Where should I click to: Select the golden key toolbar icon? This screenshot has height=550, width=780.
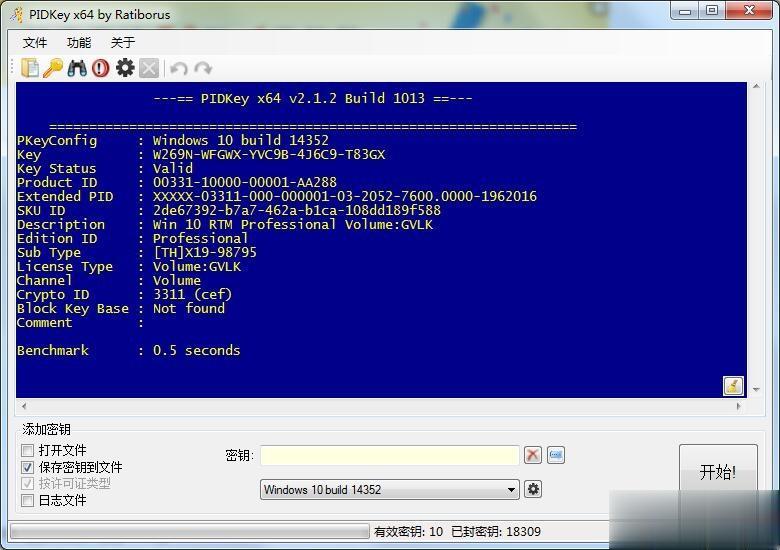[x=53, y=68]
